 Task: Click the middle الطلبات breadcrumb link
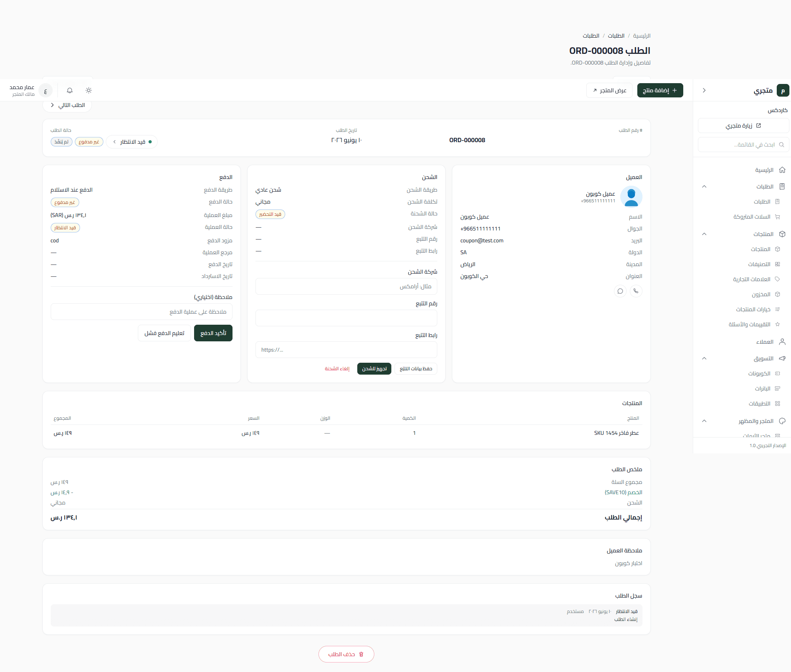pos(616,36)
